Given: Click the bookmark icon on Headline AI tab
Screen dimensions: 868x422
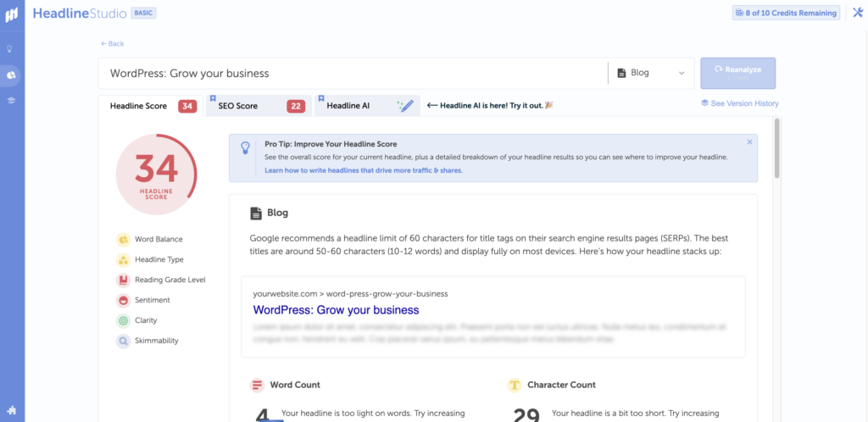Looking at the screenshot, I should 321,98.
